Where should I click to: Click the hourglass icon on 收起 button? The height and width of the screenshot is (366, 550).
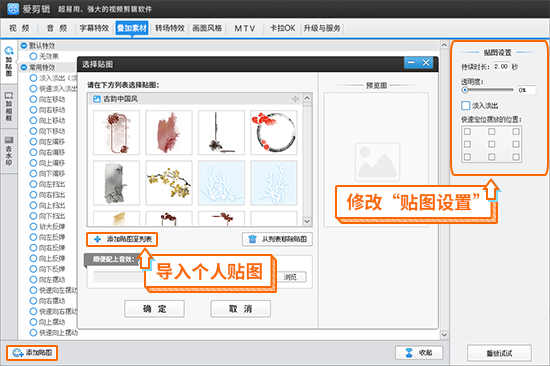pos(409,353)
